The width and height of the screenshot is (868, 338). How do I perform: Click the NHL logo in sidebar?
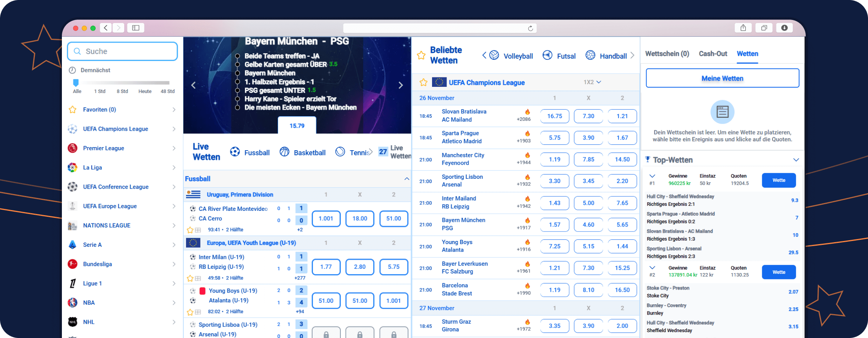click(72, 322)
